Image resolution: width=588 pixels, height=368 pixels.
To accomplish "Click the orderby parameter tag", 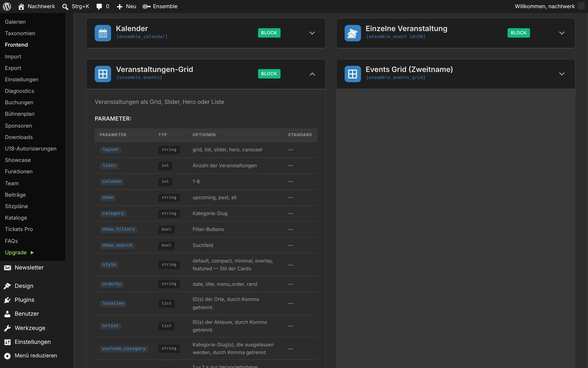I will pyautogui.click(x=112, y=284).
